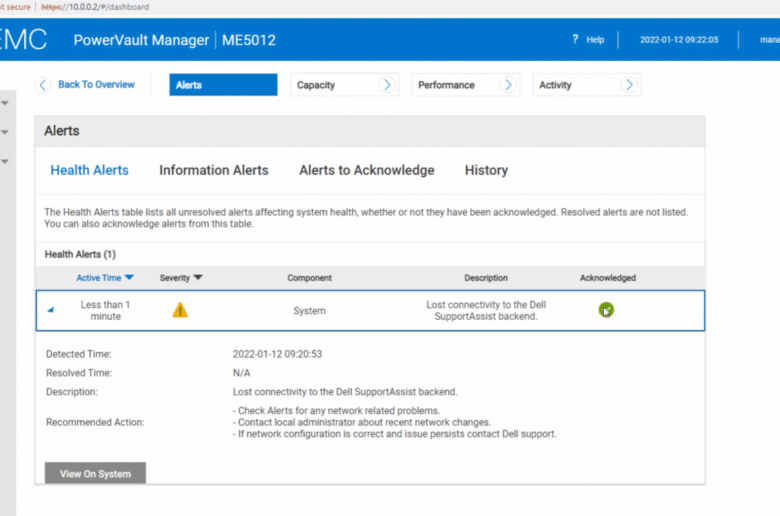This screenshot has height=516, width=780.
Task: Open the Severity filter arrow
Action: pyautogui.click(x=198, y=277)
